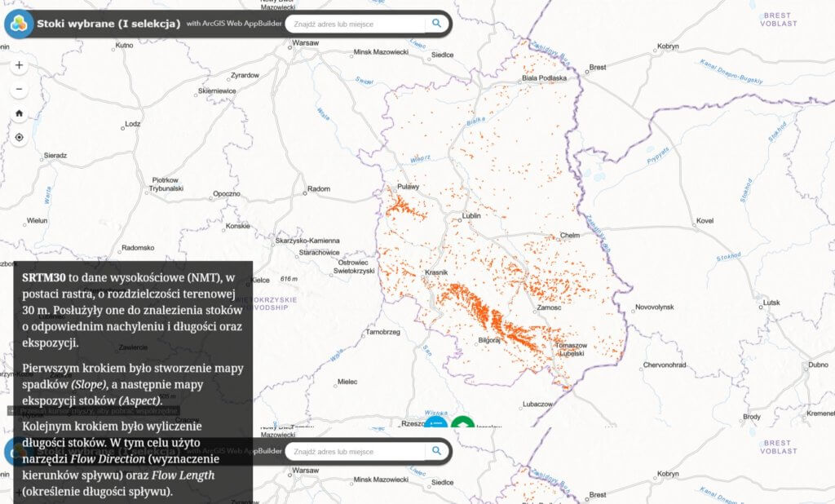Screen dimensions: 835x504
Task: Click the Tarnobrzeg city label on map
Action: (383, 332)
